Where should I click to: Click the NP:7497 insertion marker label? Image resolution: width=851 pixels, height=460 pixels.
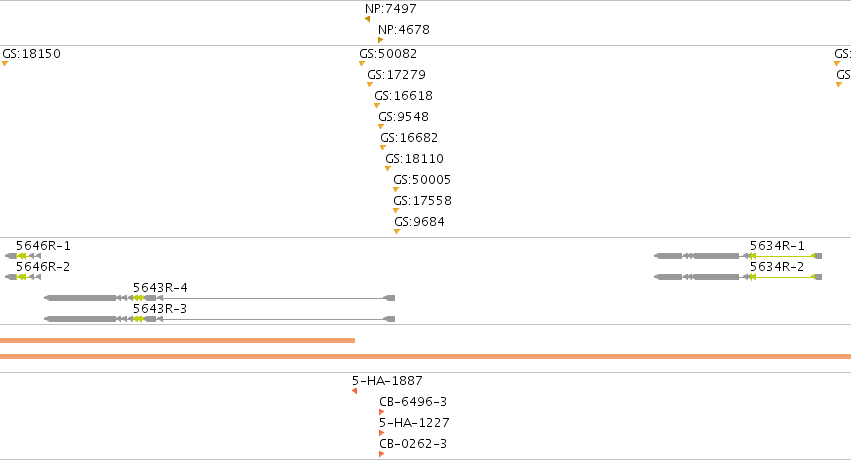[391, 9]
